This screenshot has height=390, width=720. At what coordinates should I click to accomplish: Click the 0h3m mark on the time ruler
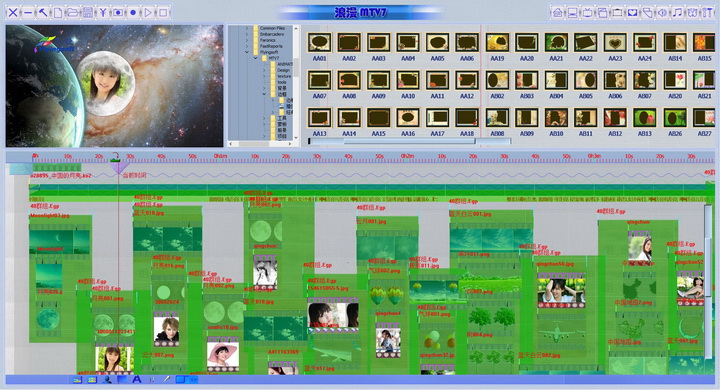click(594, 156)
